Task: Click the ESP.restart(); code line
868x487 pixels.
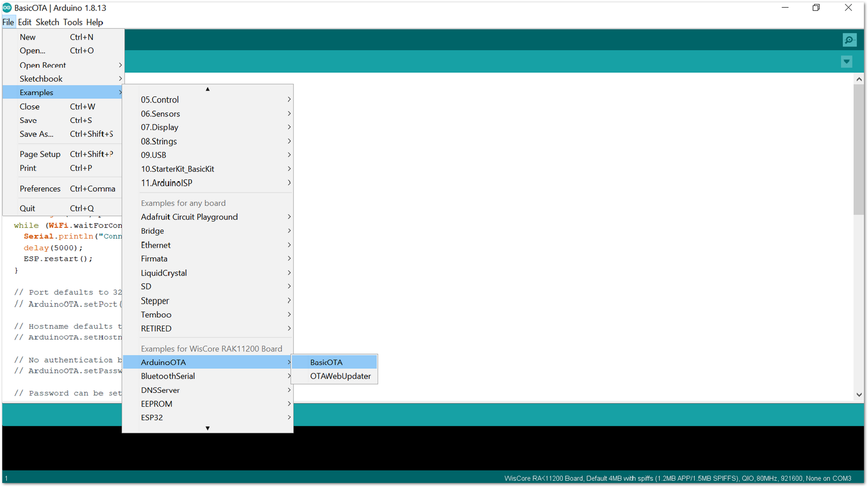Action: pos(58,259)
